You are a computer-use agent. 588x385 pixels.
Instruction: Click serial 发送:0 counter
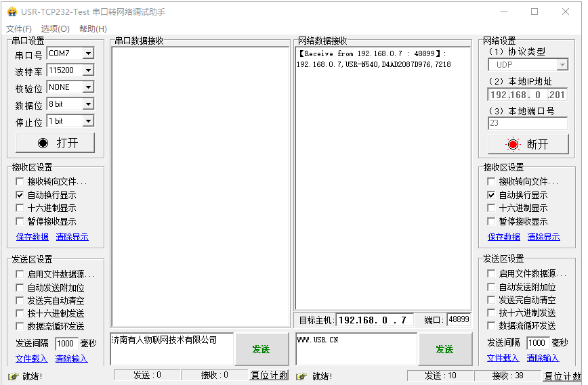147,375
